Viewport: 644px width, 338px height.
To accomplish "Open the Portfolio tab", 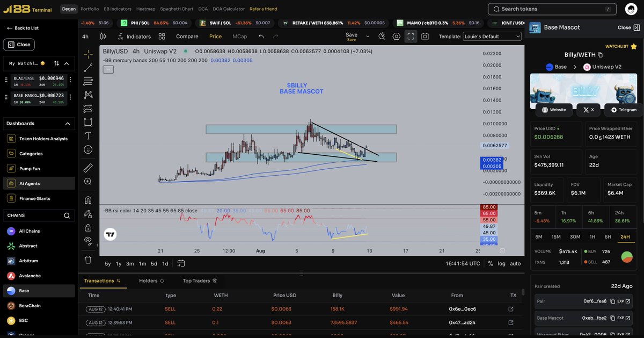I will (x=90, y=9).
